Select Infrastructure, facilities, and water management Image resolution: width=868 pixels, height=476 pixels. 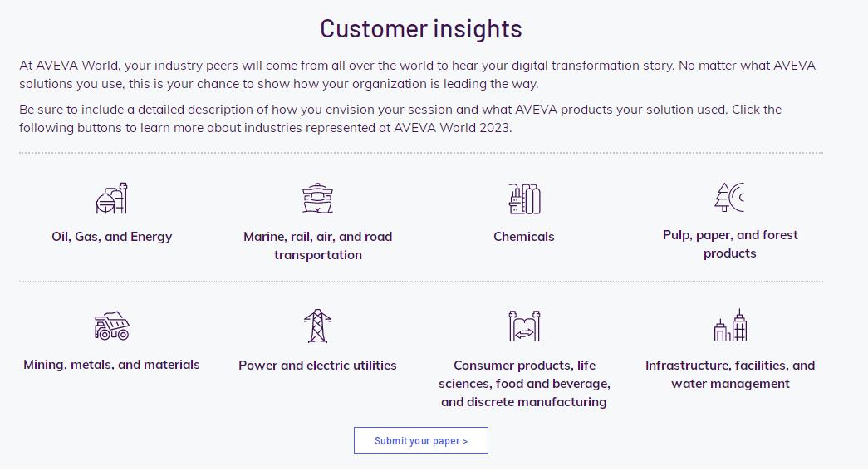click(730, 375)
